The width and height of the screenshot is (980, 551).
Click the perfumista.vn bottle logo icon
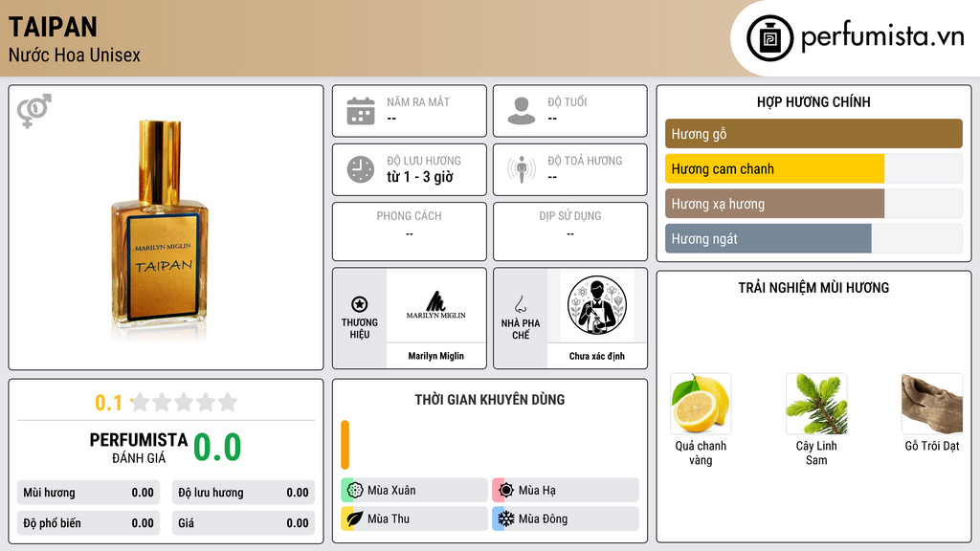pyautogui.click(x=769, y=38)
